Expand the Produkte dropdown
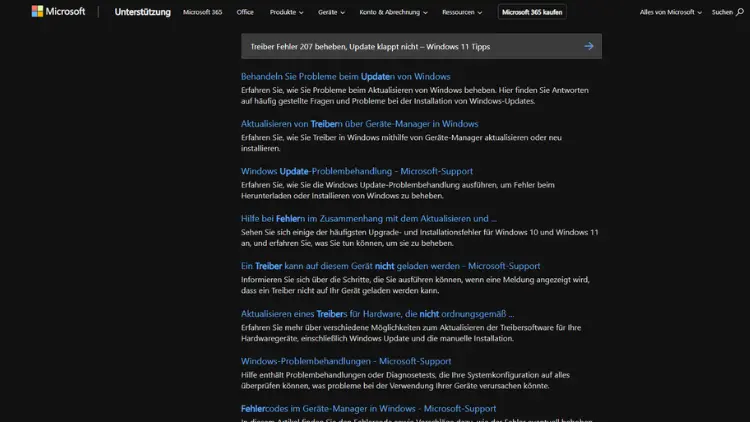 (286, 12)
